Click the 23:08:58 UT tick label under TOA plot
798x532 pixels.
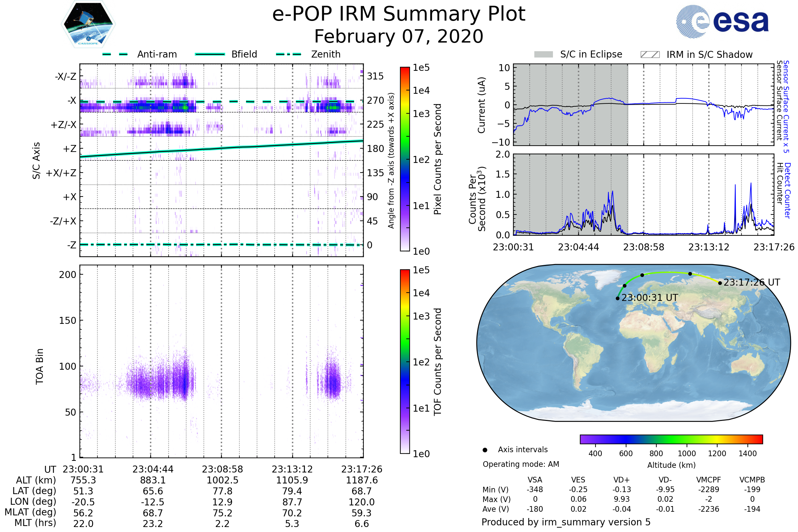(x=222, y=469)
